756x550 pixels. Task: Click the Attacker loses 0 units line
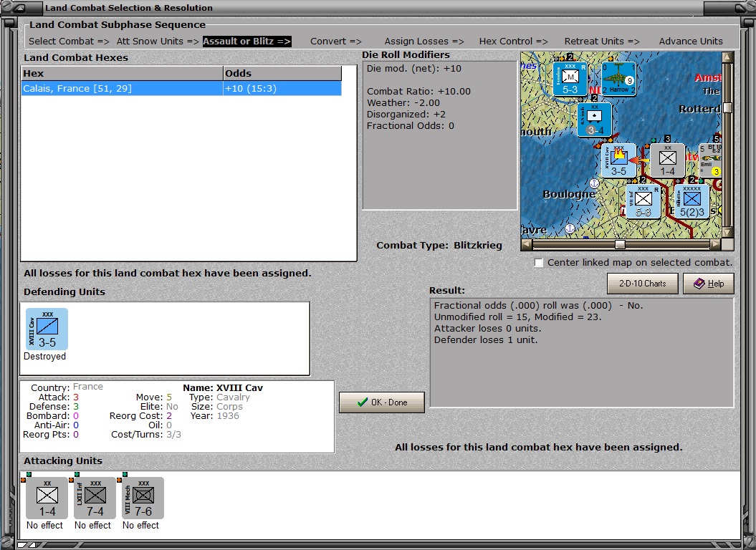click(x=487, y=329)
